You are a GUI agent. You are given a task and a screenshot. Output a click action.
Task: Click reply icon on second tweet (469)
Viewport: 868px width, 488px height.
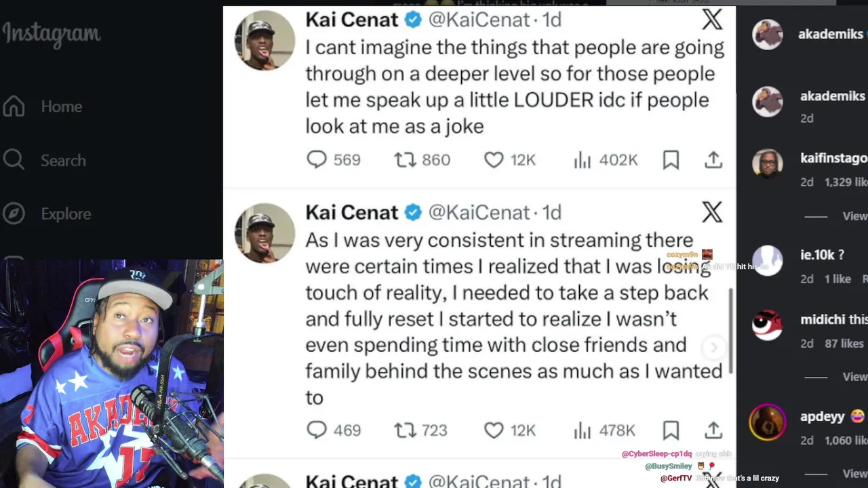click(x=317, y=430)
